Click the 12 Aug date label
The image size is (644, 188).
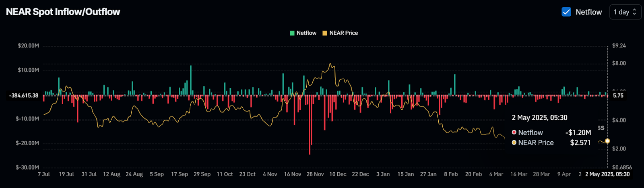(x=111, y=174)
